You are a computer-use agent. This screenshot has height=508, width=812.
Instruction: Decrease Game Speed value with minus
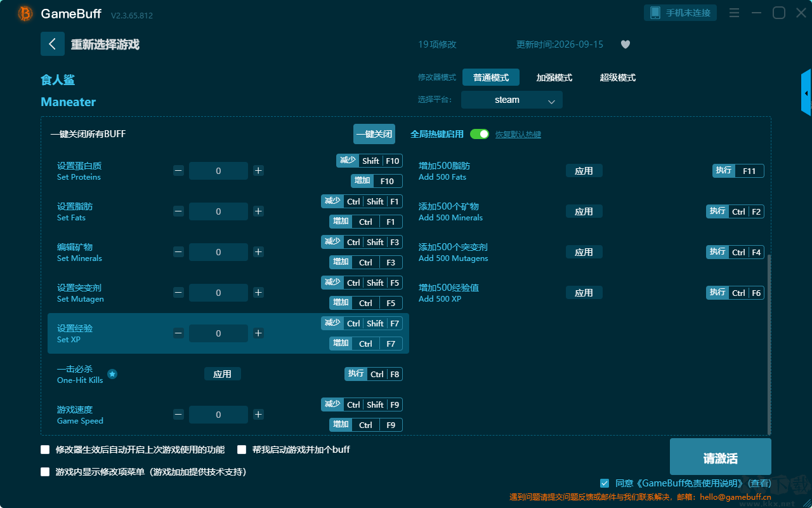click(178, 415)
